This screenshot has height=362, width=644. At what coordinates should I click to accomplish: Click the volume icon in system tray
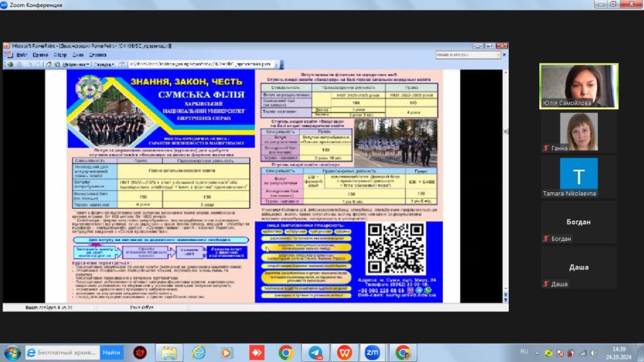click(594, 353)
